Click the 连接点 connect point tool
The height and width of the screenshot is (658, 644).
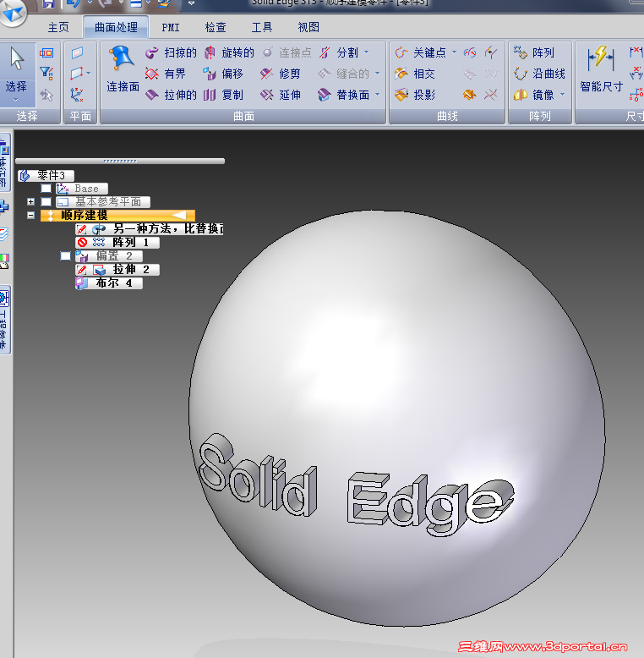[287, 52]
